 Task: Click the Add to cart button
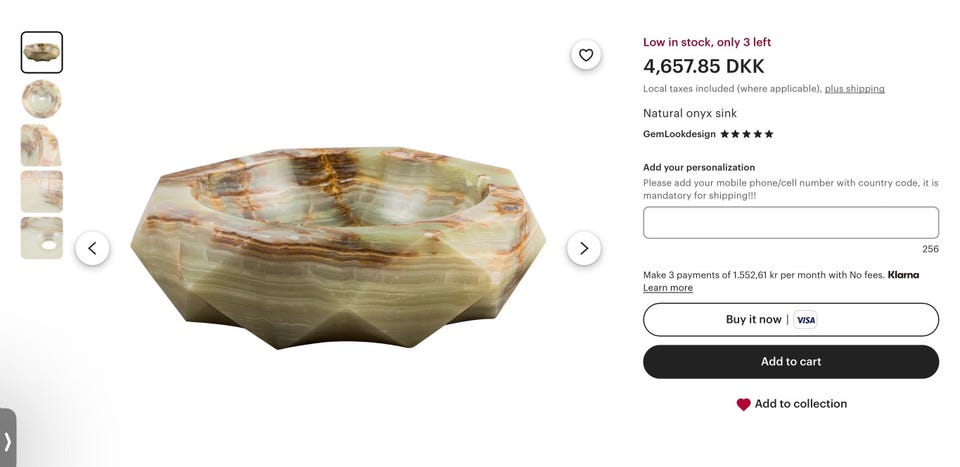[x=790, y=362]
